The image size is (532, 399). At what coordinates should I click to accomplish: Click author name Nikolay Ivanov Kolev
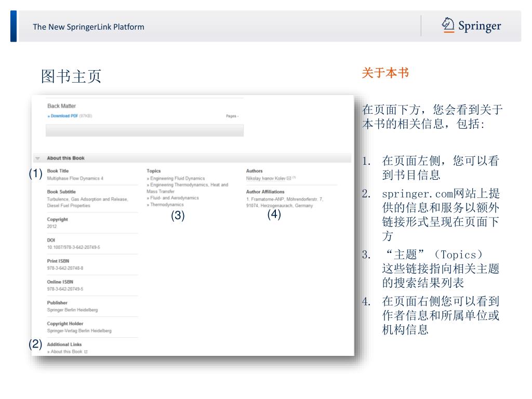(x=265, y=179)
